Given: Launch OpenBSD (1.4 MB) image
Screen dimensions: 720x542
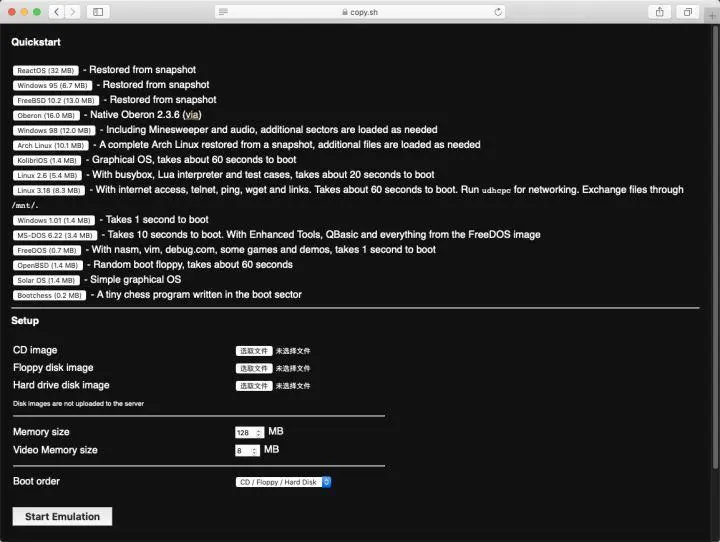Looking at the screenshot, I should coord(48,265).
